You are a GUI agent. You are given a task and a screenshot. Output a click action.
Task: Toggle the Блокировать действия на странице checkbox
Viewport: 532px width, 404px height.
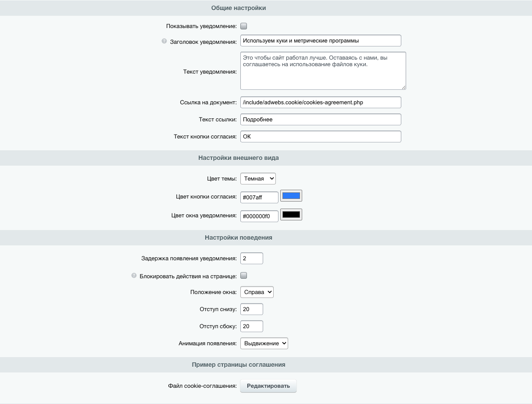click(244, 276)
